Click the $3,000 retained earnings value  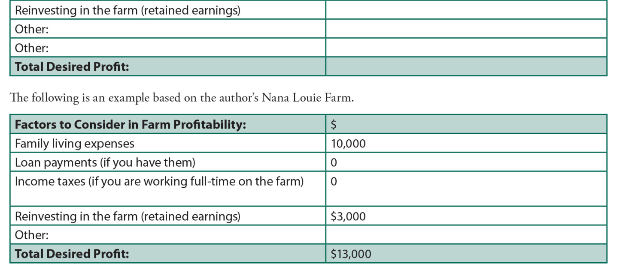(348, 216)
